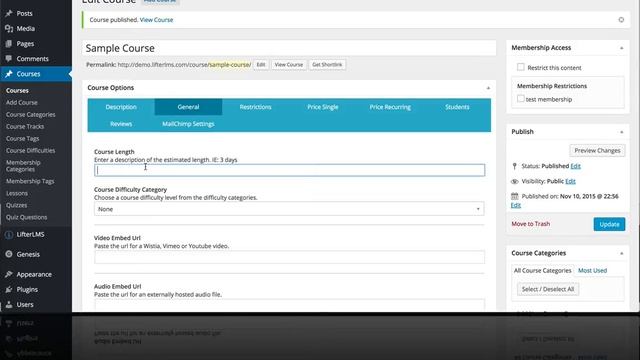Open the Course Difficulty Category dropdown
This screenshot has width=640, height=360.
click(289, 209)
